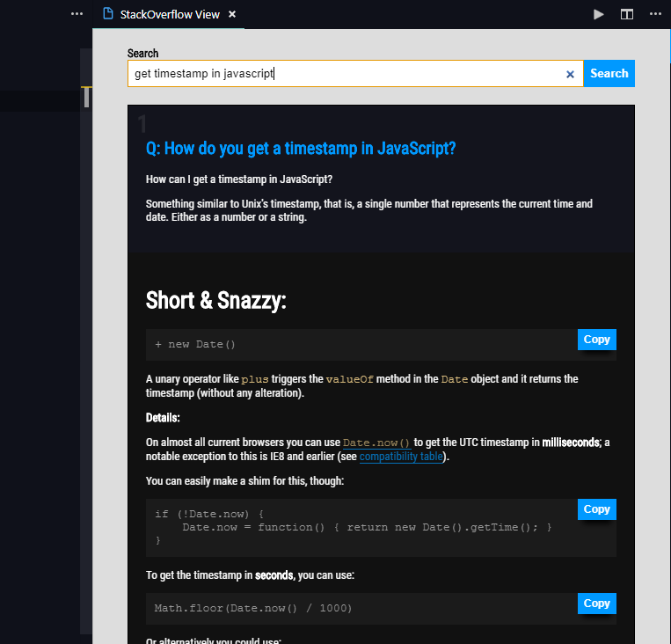Click the left editor scrollbar thumb

(x=86, y=97)
